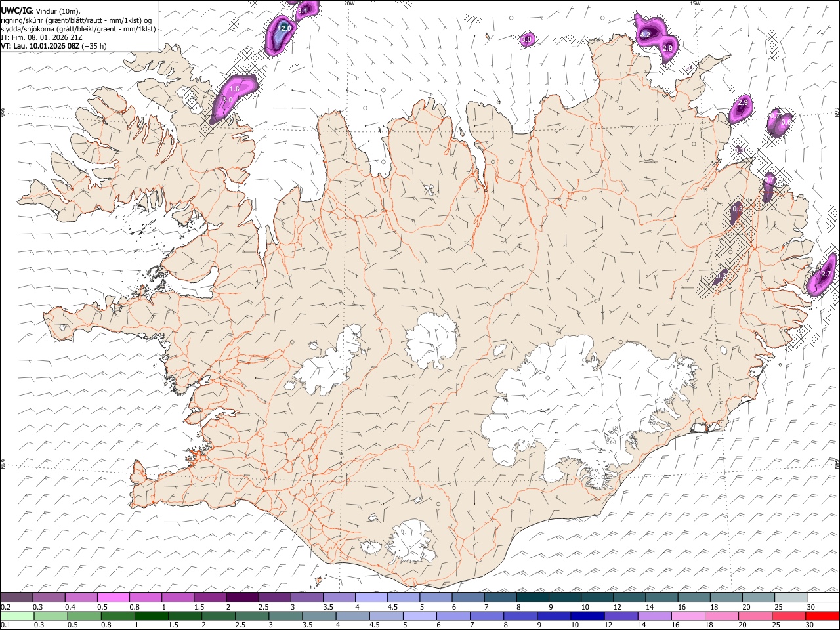Select the 'slydda/snjókoma' legend description line
840x630 pixels.
(79, 29)
